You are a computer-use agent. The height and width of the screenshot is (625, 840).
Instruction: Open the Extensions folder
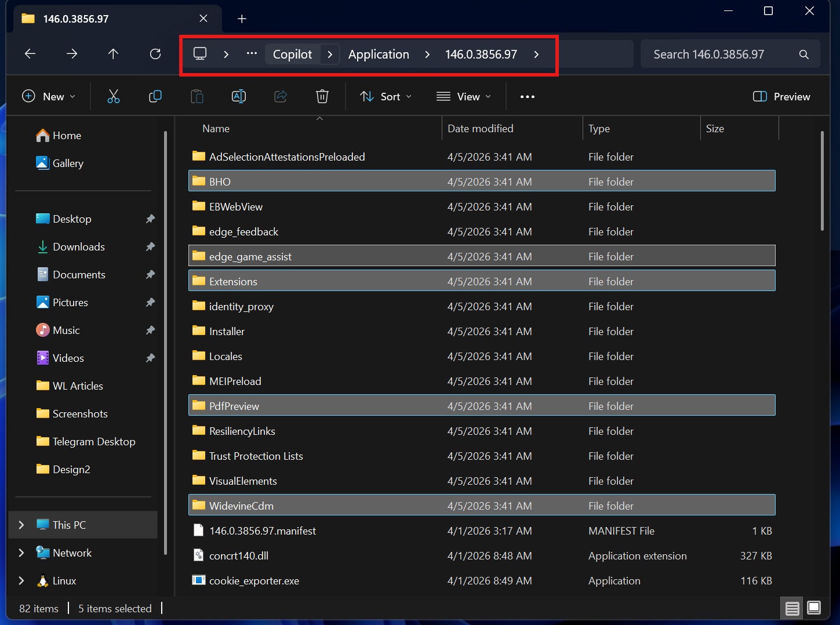[233, 281]
